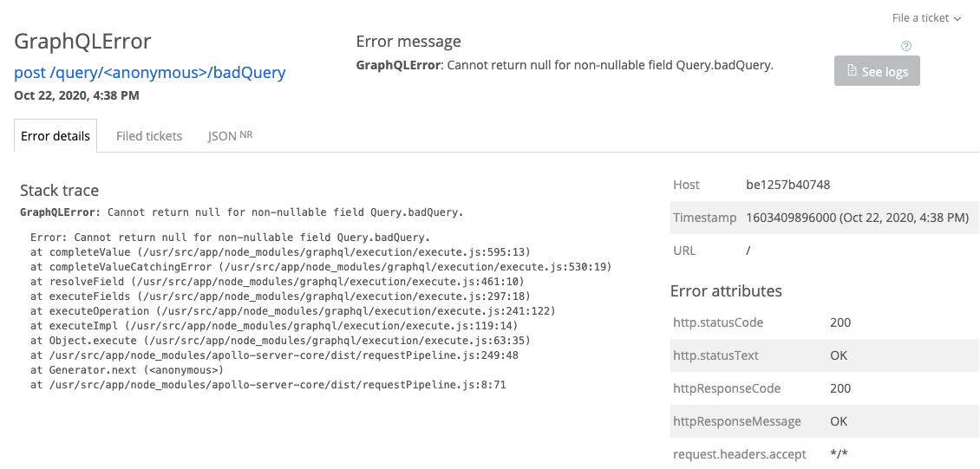Open the JSON NR tab
The image size is (980, 469).
(x=230, y=135)
